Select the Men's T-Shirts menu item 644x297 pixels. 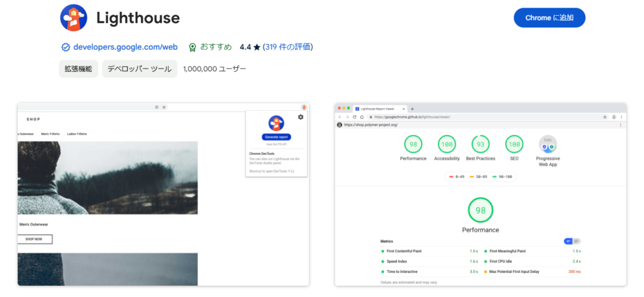(50, 134)
